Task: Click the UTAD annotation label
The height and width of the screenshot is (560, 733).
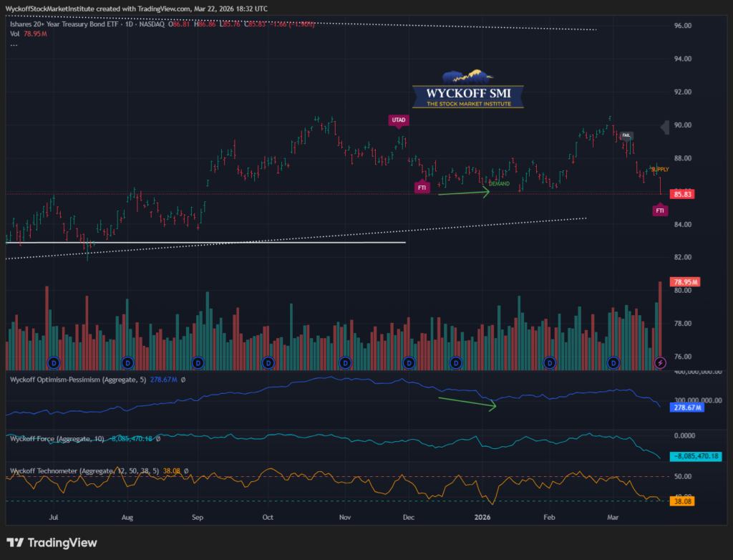Action: (x=397, y=120)
